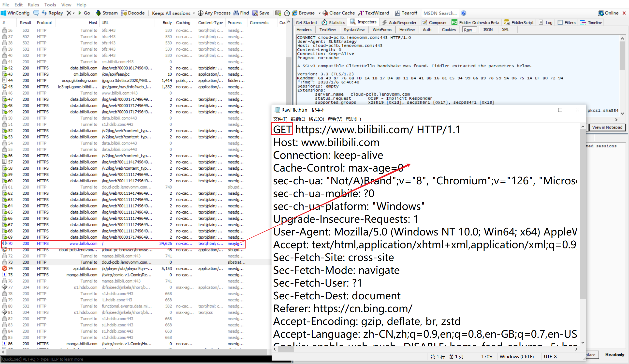Open the File menu
This screenshot has height=364, width=629.
pyautogui.click(x=6, y=4)
